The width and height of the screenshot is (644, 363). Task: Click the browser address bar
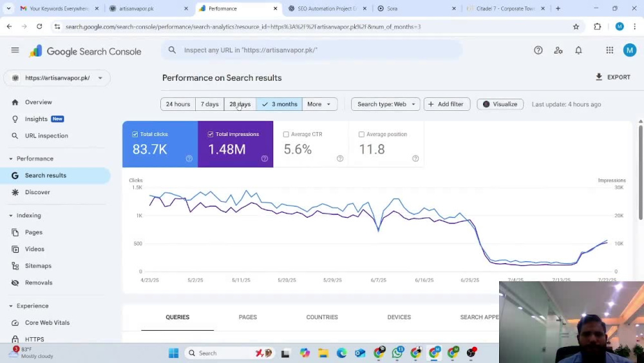[316, 26]
